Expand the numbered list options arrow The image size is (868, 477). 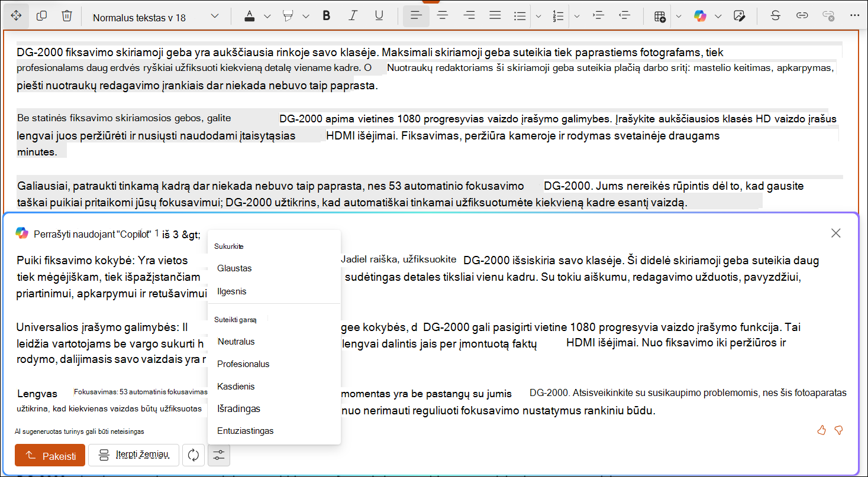[577, 17]
